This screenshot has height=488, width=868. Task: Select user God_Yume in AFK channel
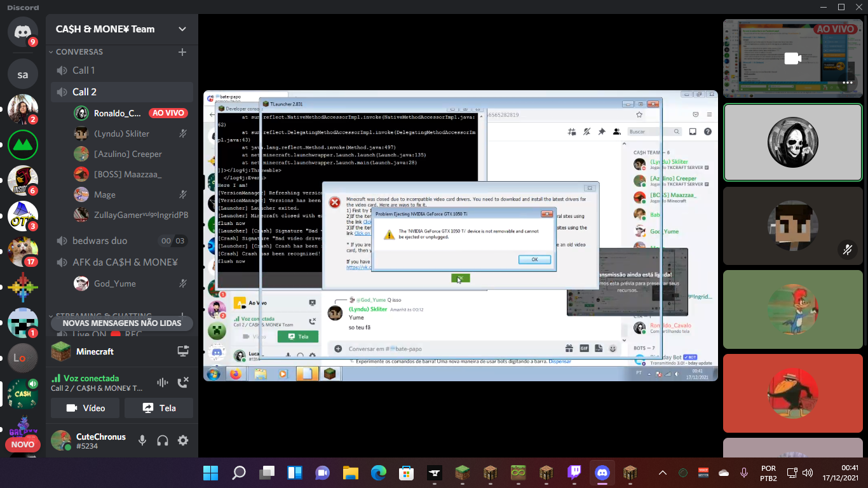[132, 283]
